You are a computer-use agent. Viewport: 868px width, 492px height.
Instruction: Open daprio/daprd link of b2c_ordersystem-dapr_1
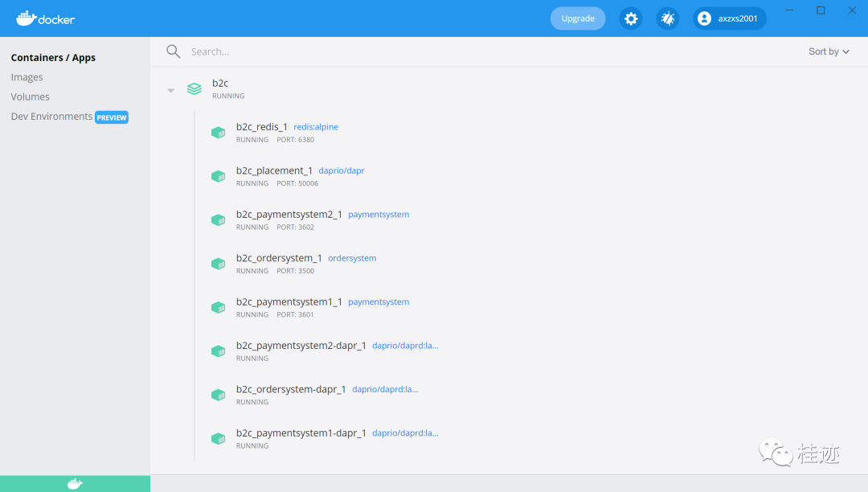385,389
